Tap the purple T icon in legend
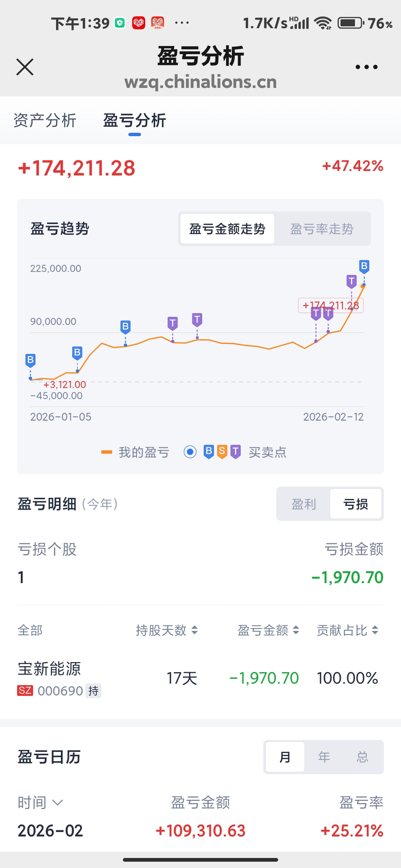 click(235, 451)
